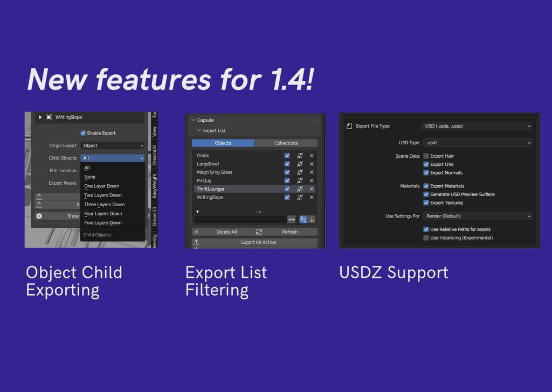Uncheck the export checkbox for LargeBowl
Image resolution: width=552 pixels, height=392 pixels.
tap(287, 164)
